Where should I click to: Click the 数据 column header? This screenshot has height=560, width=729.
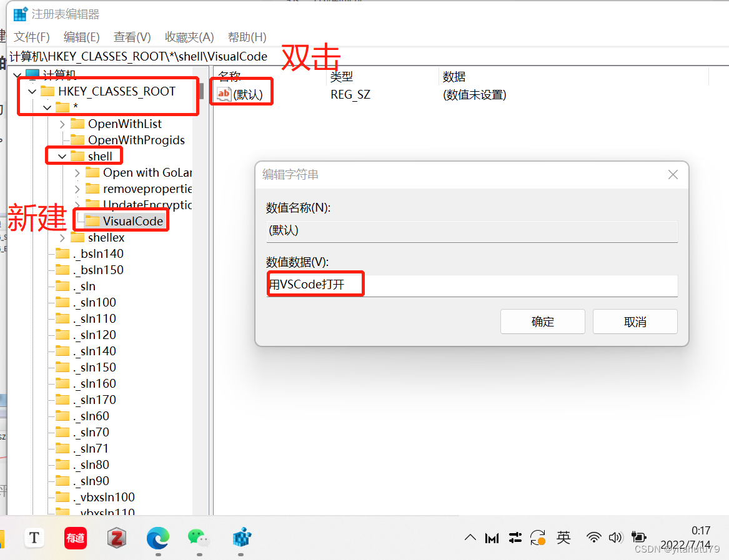coord(454,77)
